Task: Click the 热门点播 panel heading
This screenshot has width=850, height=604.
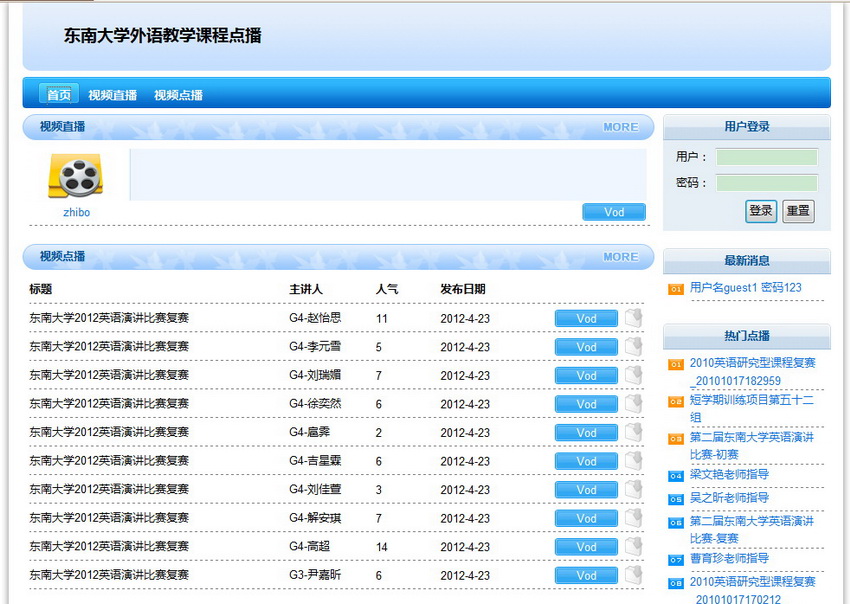Action: pyautogui.click(x=747, y=336)
